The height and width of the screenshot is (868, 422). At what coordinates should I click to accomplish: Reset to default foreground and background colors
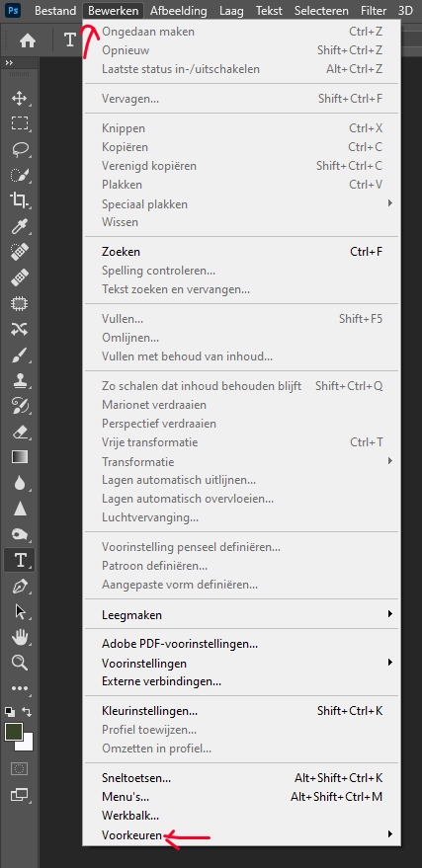tap(10, 711)
